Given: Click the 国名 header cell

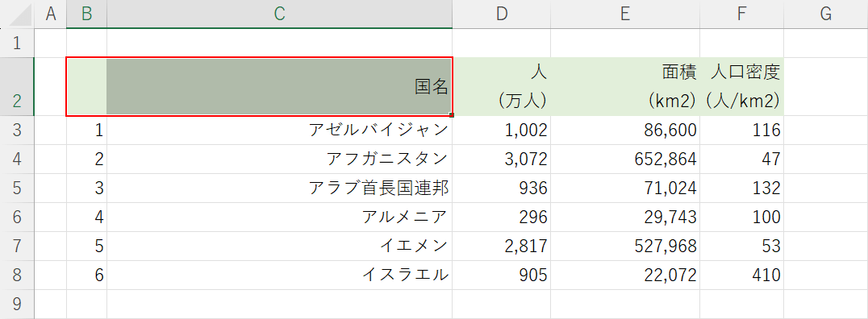Looking at the screenshot, I should [x=280, y=87].
